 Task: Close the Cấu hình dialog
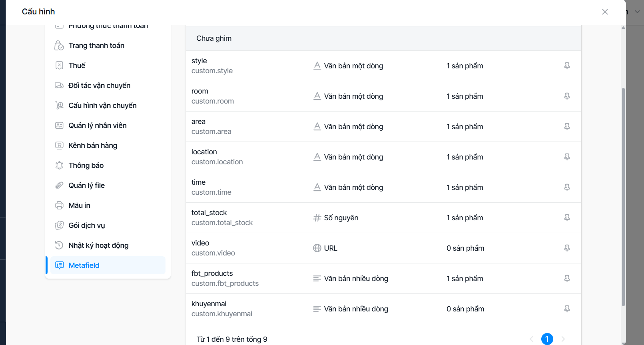pos(605,12)
